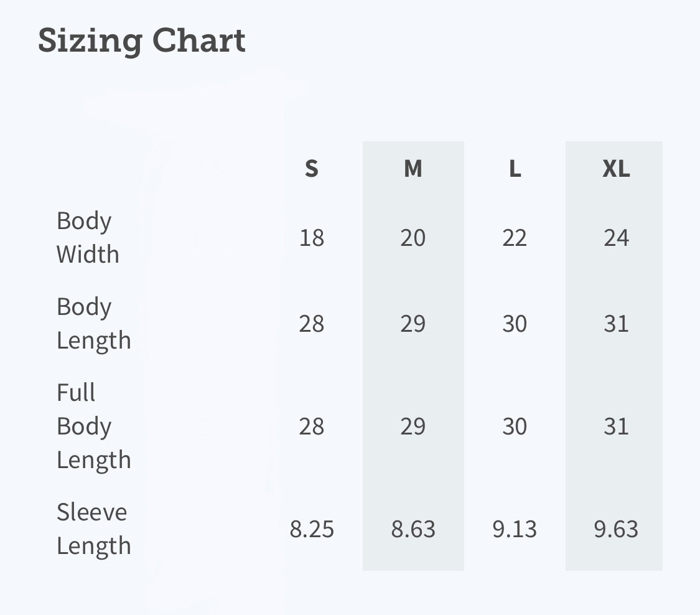
Task: Click Sleeve Length value 8.25
Action: coord(312,529)
